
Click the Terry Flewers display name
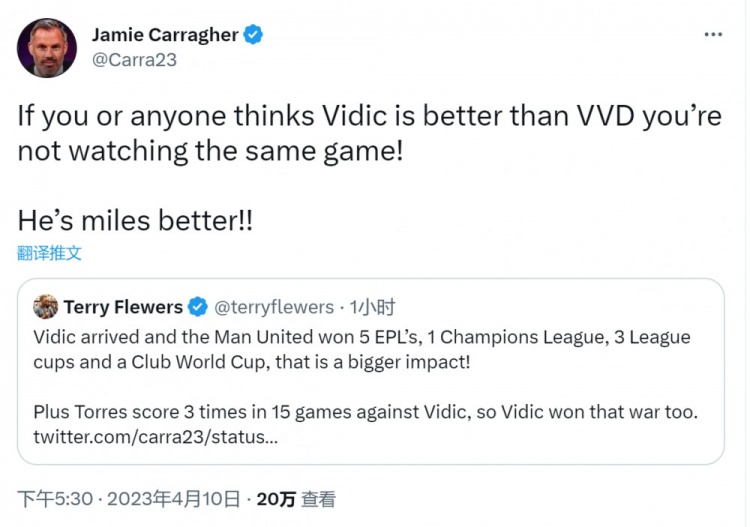pos(123,307)
